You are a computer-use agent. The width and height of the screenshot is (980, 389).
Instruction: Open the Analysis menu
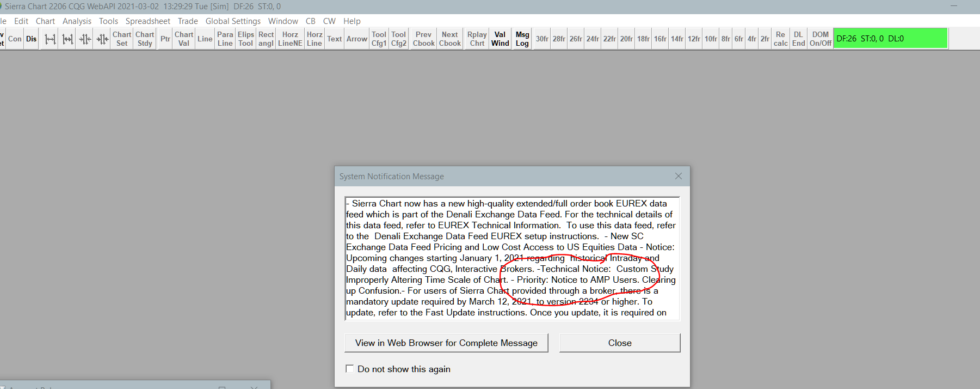tap(77, 21)
